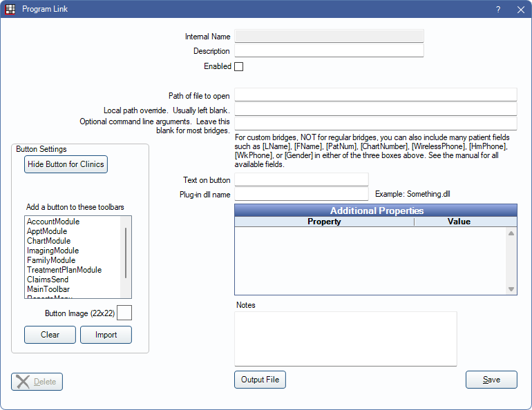Click the Button Image 22x22 preview box
The height and width of the screenshot is (410, 532).
(x=124, y=313)
